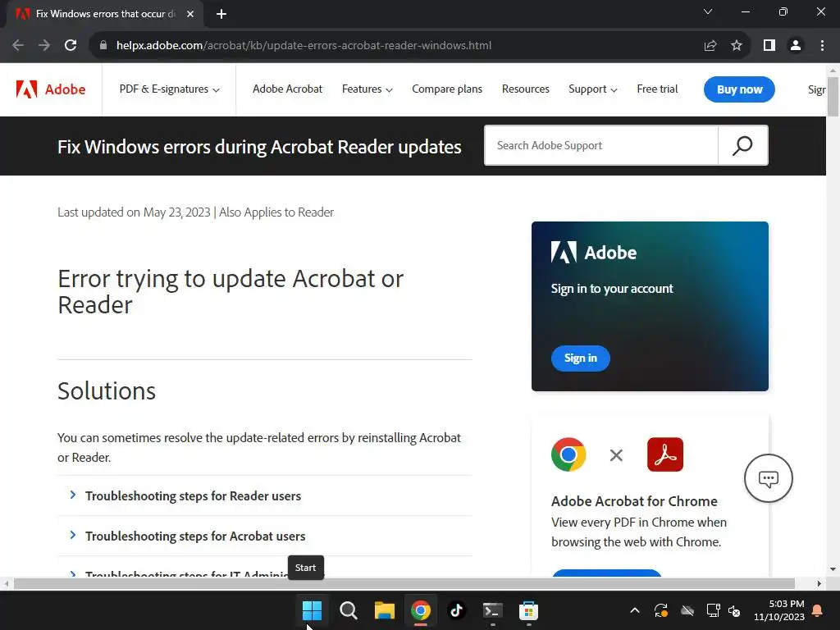This screenshot has height=630, width=840.
Task: Open a new browser tab
Action: tap(221, 14)
